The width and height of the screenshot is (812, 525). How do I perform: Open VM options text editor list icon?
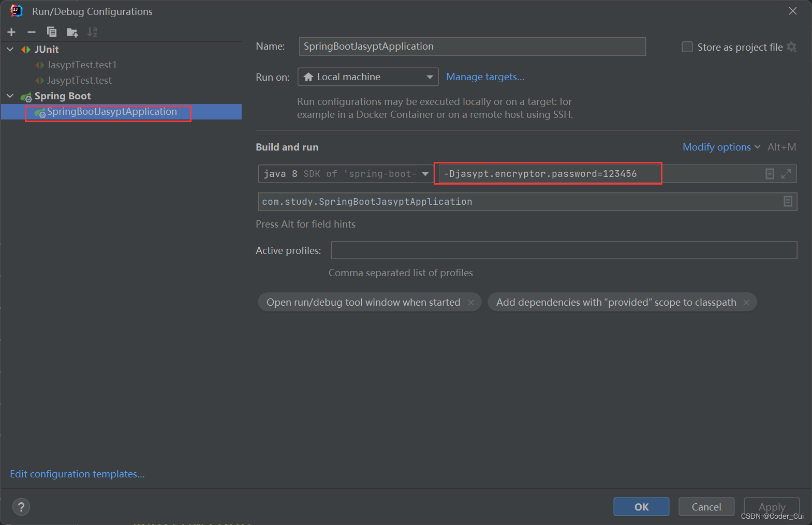pyautogui.click(x=770, y=174)
